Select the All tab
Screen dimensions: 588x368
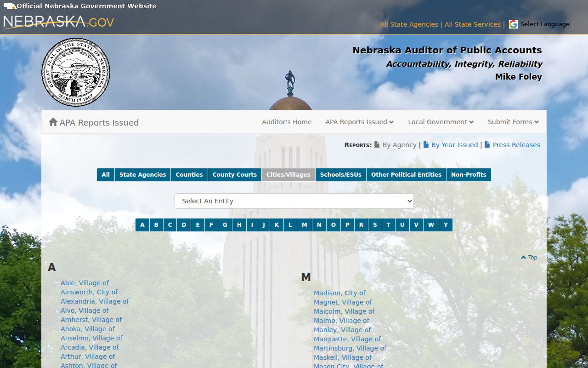106,175
